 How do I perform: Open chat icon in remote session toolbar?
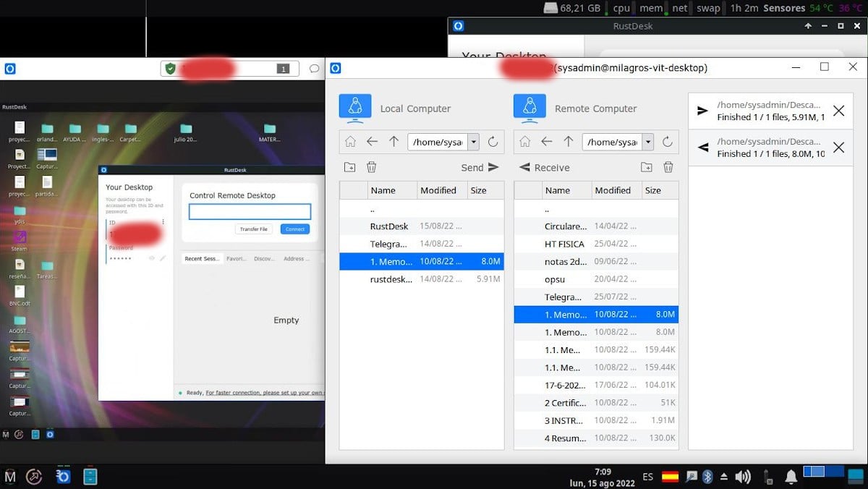click(314, 69)
